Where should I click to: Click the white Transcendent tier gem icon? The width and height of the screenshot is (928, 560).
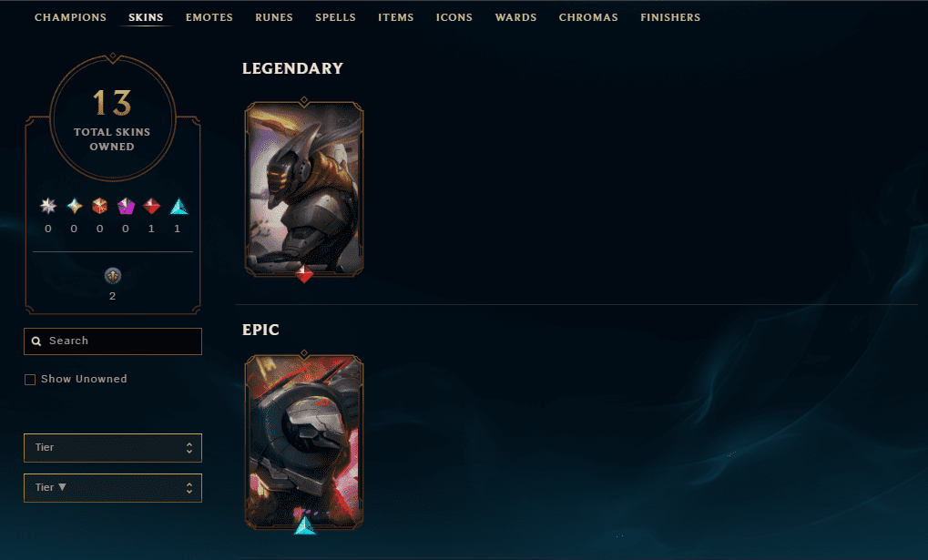[x=48, y=206]
